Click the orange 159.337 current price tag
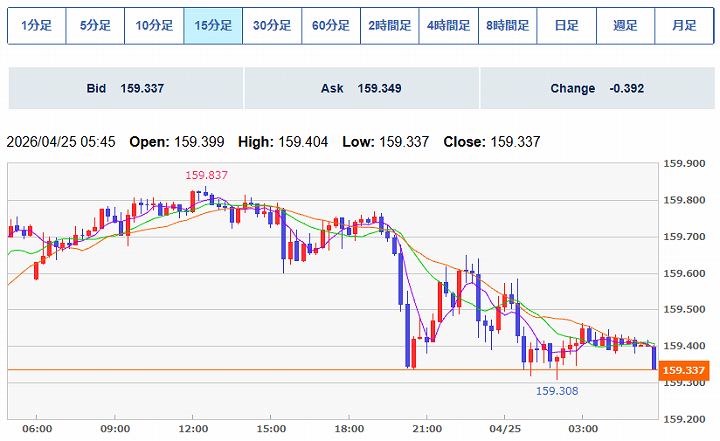720x441 pixels. [685, 370]
